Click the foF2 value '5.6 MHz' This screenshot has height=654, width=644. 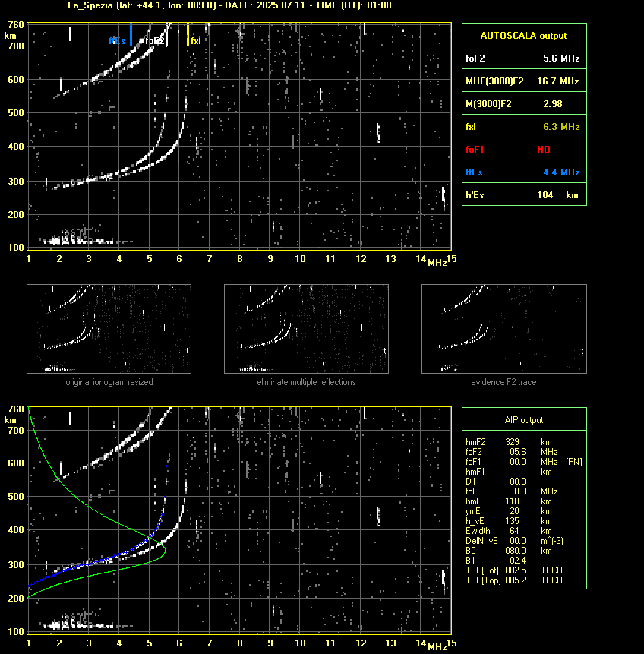coord(561,58)
